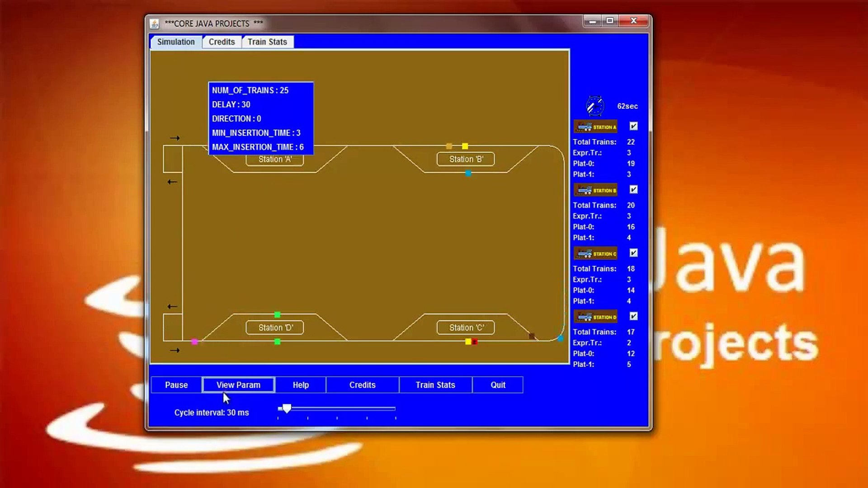
Task: Click the Station C train icon
Action: click(x=595, y=253)
